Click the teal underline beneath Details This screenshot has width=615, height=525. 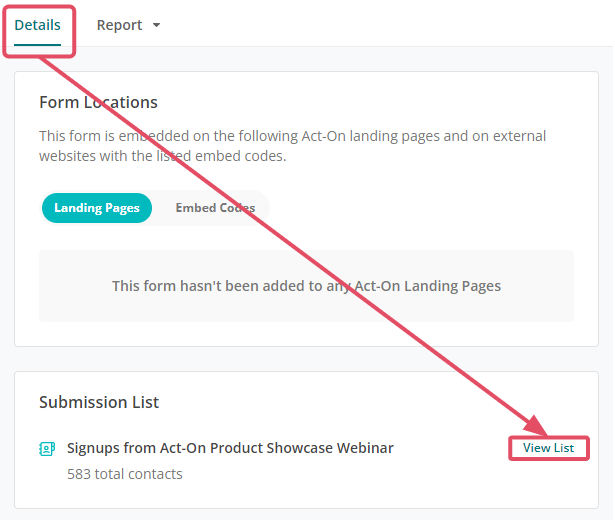point(37,44)
